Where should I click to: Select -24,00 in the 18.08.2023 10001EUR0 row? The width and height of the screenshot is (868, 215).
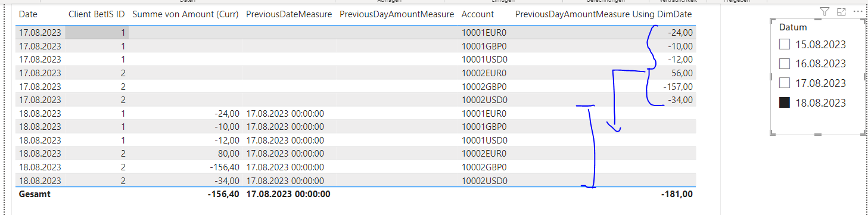(x=228, y=113)
